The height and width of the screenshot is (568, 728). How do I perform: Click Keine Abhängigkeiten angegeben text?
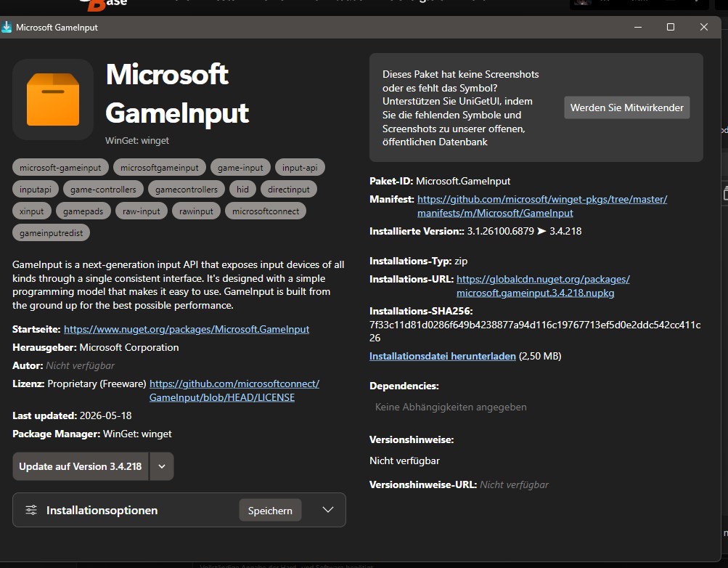coord(451,407)
